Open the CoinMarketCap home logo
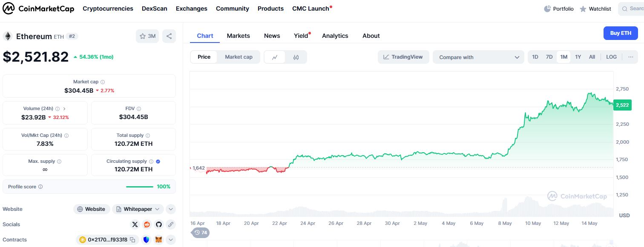The image size is (644, 247). pyautogui.click(x=38, y=9)
